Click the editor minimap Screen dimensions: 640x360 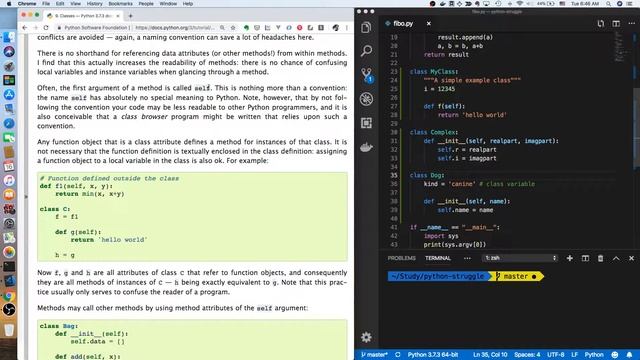click(x=620, y=47)
